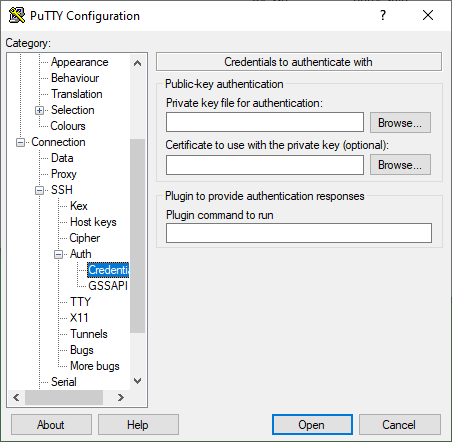Click the horizontal scroll left arrow
The height and width of the screenshot is (442, 452).
pyautogui.click(x=16, y=397)
